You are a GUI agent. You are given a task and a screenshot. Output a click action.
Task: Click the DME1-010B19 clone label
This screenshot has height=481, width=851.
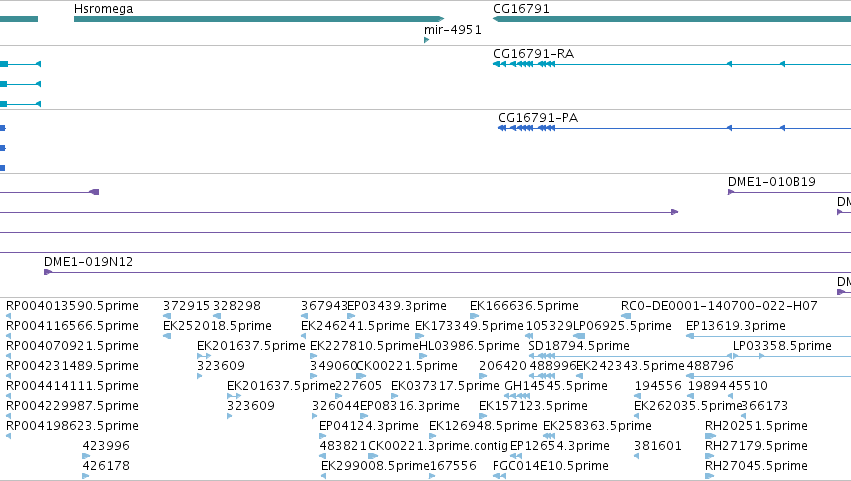772,182
